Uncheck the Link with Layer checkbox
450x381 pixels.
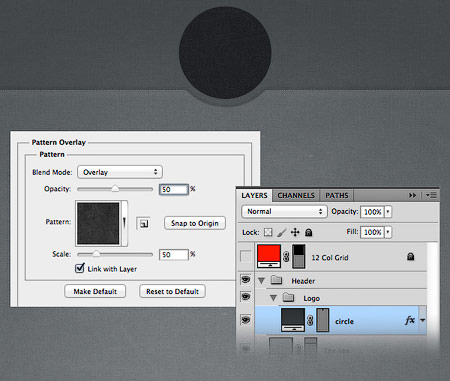click(80, 268)
